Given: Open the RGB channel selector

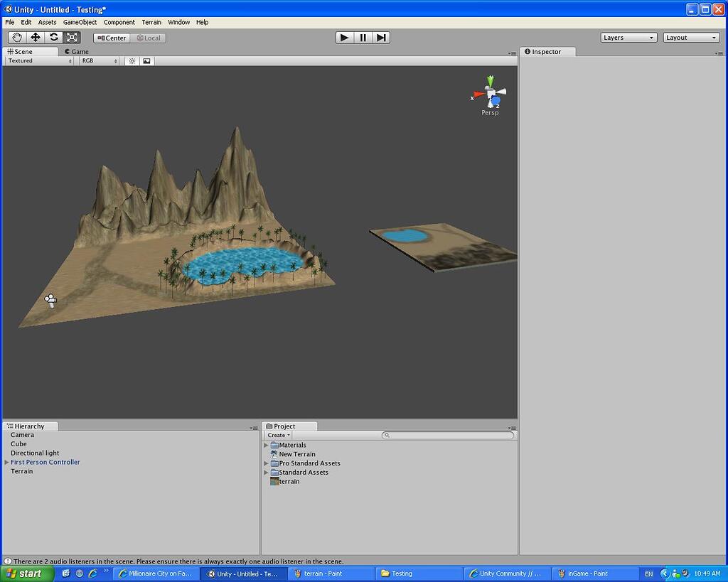Looking at the screenshot, I should pyautogui.click(x=98, y=61).
